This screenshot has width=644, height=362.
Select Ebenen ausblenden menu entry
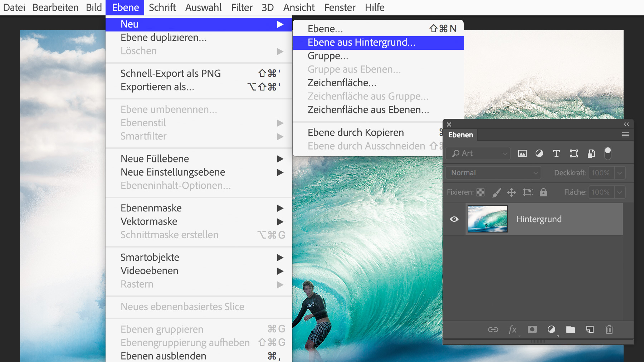point(199,356)
